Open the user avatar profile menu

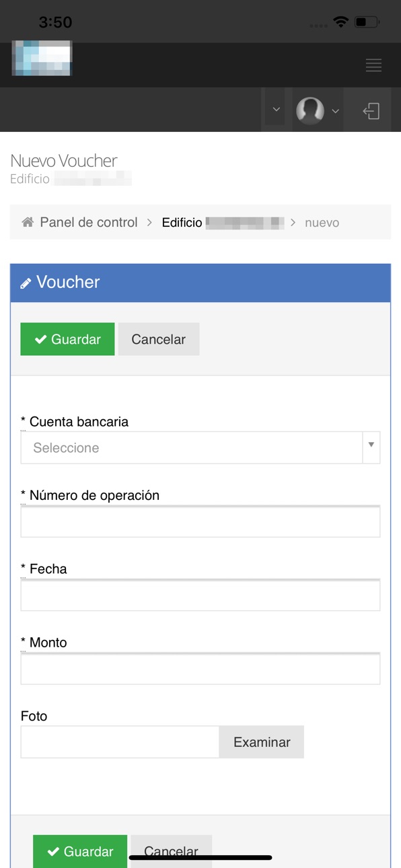tap(318, 110)
